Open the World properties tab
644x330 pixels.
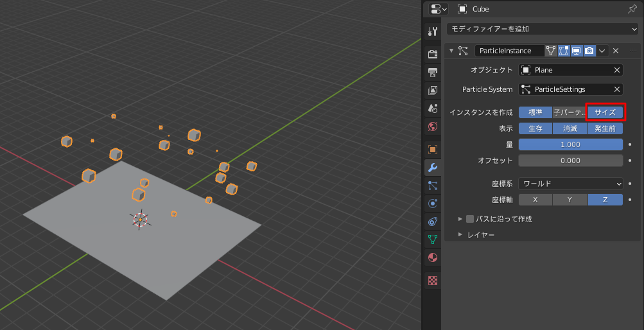(433, 126)
